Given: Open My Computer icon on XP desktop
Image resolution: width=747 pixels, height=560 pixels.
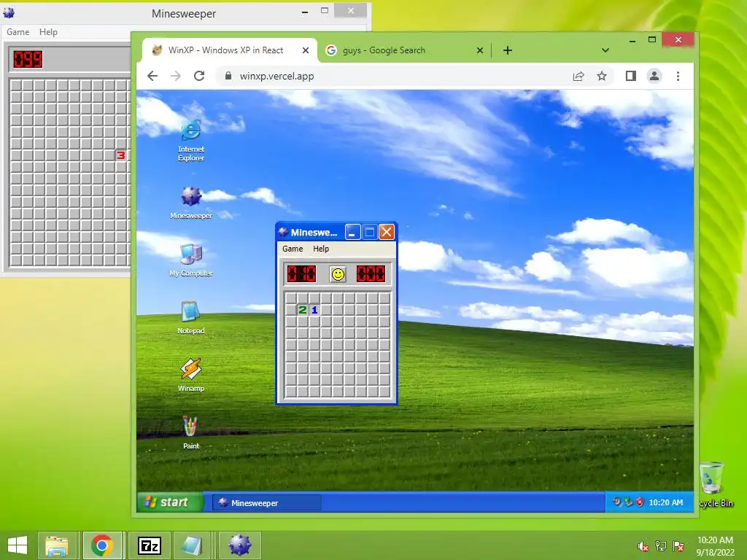Looking at the screenshot, I should pos(191,260).
